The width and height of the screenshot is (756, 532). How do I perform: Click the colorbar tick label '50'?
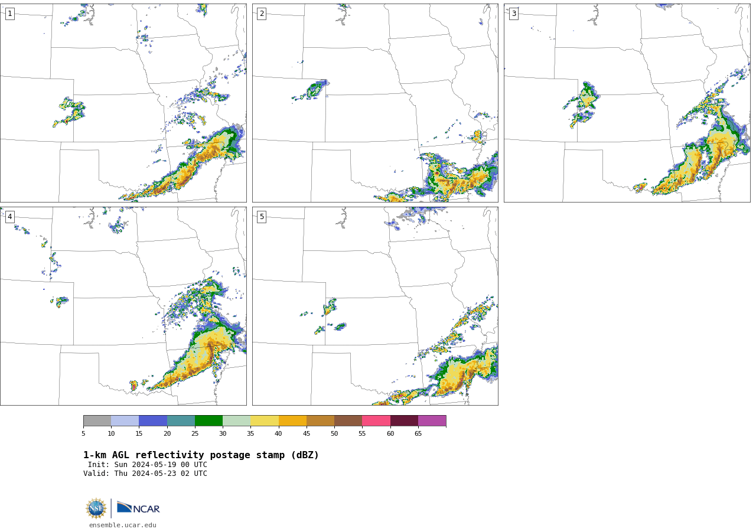(x=334, y=433)
